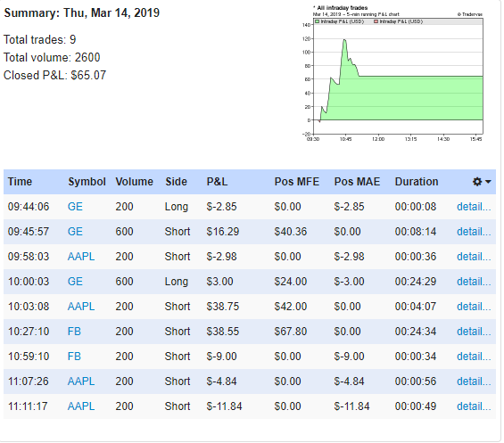
Task: View detail for 09:45:57 GE trade
Action: (474, 232)
